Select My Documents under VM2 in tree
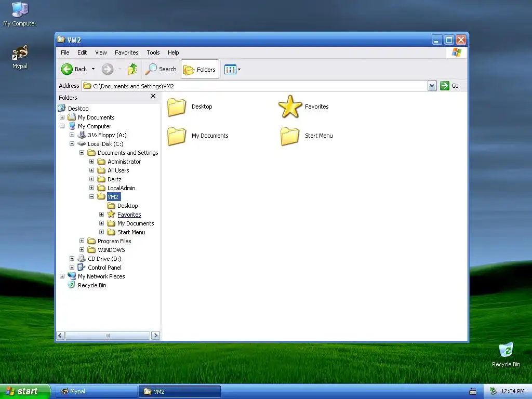Viewport: 532px width, 399px height. coord(136,223)
